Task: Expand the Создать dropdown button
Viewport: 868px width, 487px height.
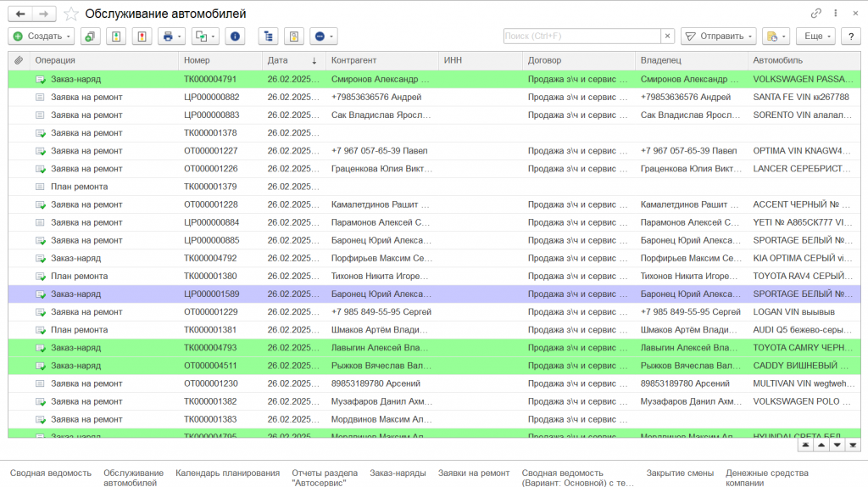Action: [x=42, y=36]
